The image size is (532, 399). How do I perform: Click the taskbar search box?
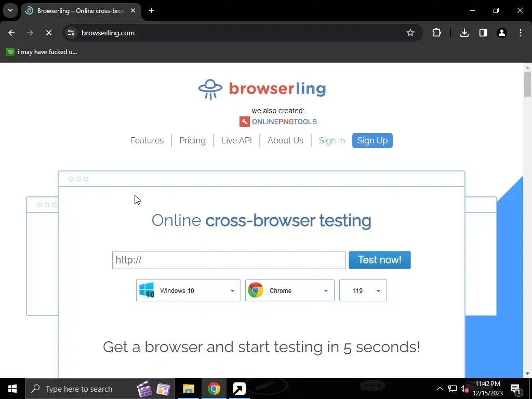point(100,389)
